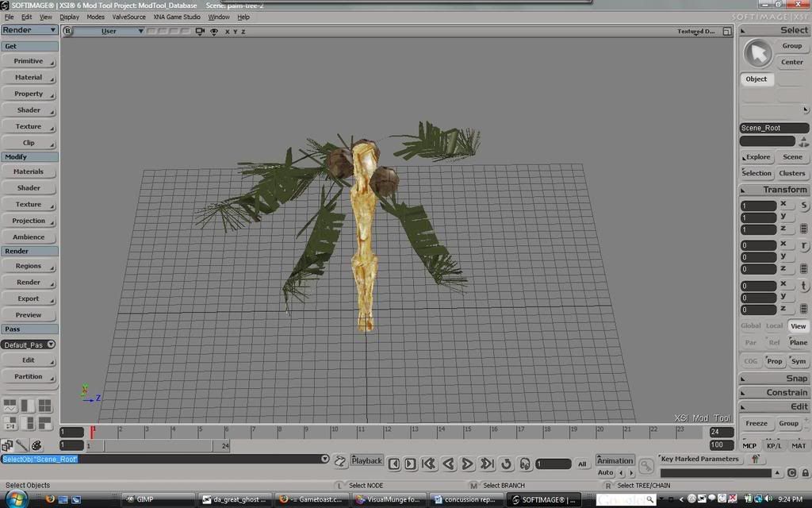Choose the viewport layout with curve editor

click(10, 406)
